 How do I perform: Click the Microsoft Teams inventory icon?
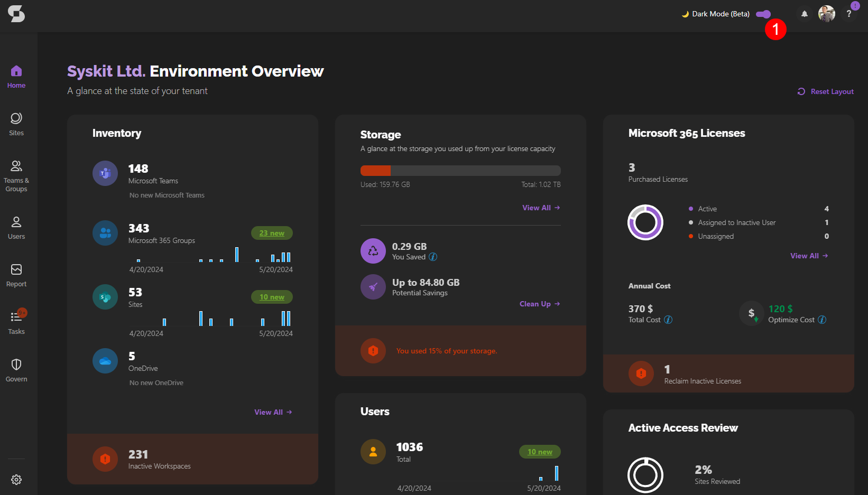click(105, 173)
